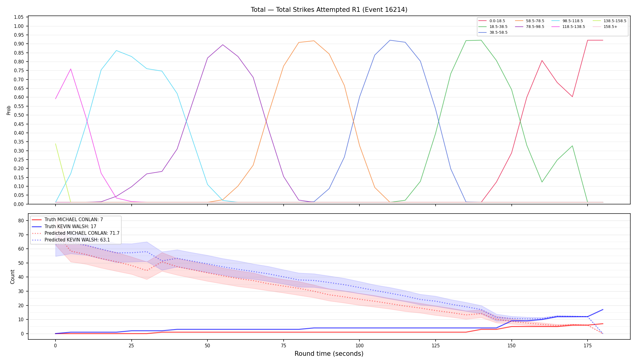Click the '0.25' tick on Prob axis
The width and height of the screenshot is (637, 364).
coord(19,160)
